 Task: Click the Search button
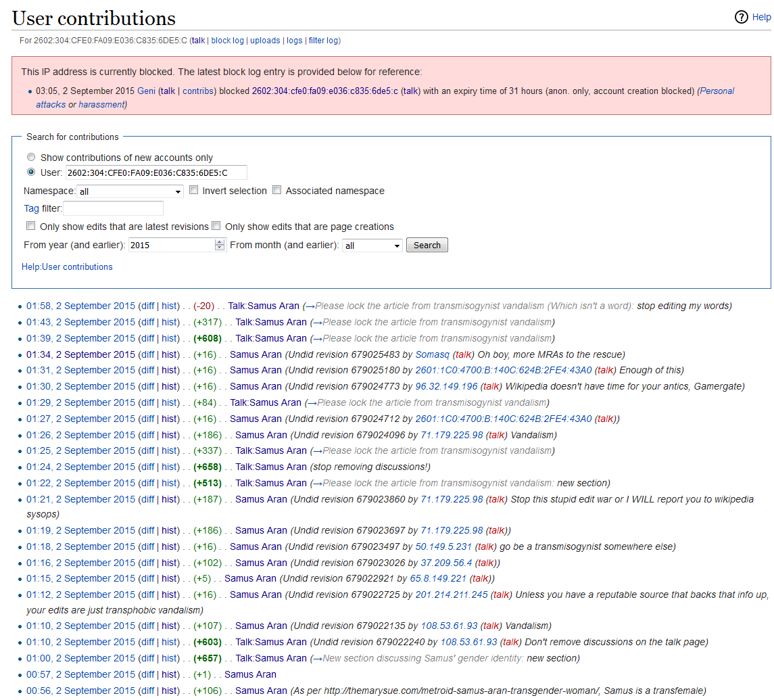click(x=427, y=245)
